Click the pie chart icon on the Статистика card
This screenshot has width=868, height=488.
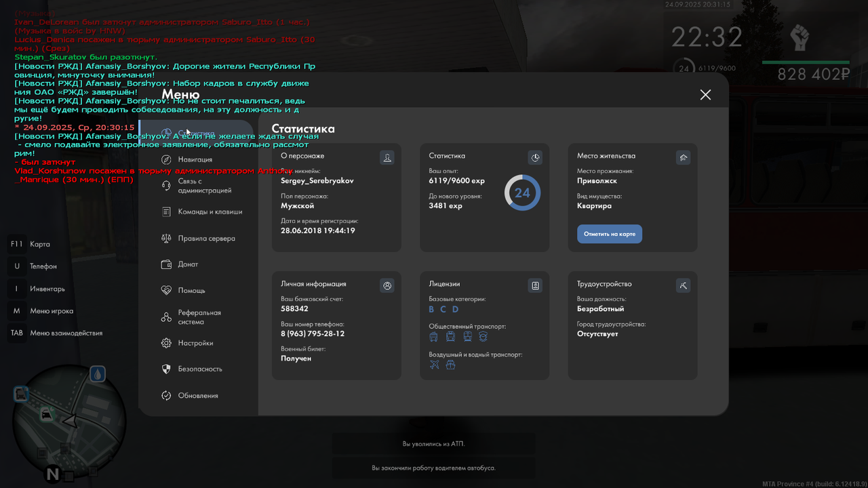tap(535, 157)
